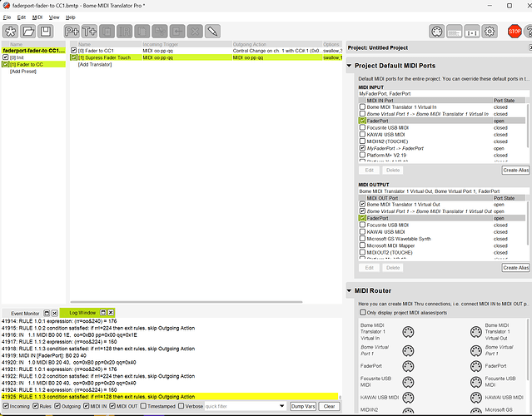The height and width of the screenshot is (416, 532).
Task: Check Focusrite USB MIDI in MIDI IN ports
Action: 362,127
